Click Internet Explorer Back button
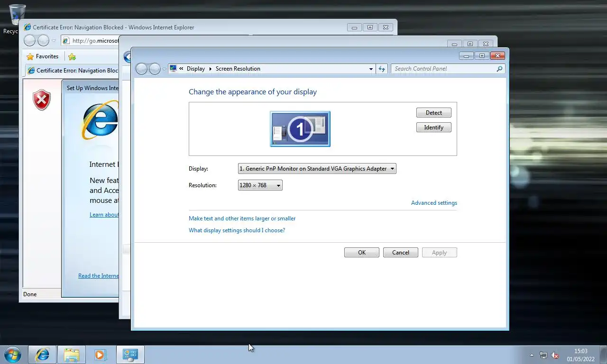This screenshot has height=364, width=607. click(29, 41)
